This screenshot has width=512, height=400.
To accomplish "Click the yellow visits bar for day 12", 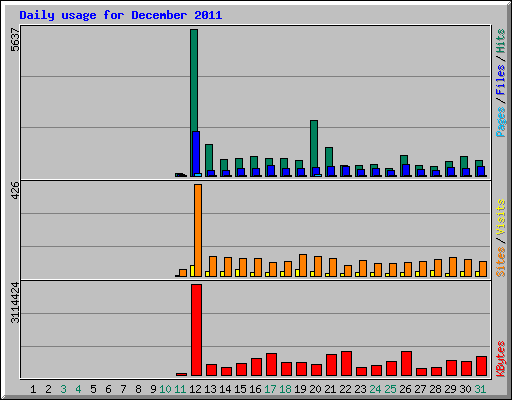I will click(192, 271).
